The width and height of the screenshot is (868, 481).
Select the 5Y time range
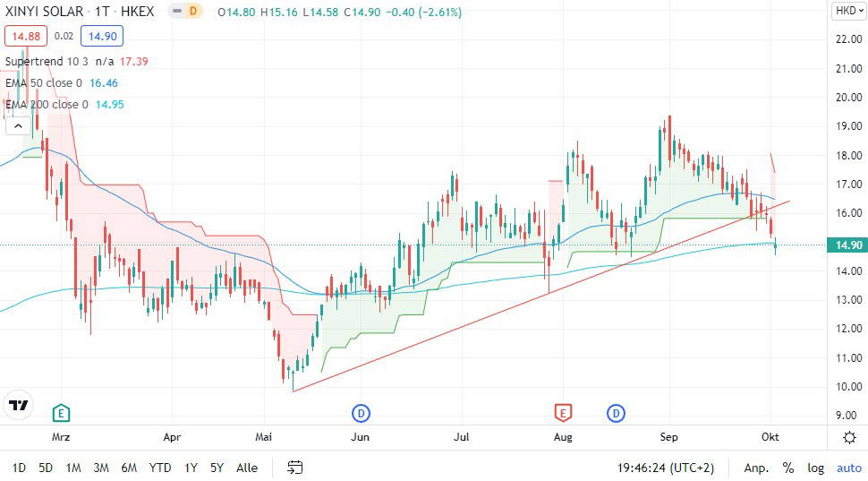click(217, 468)
